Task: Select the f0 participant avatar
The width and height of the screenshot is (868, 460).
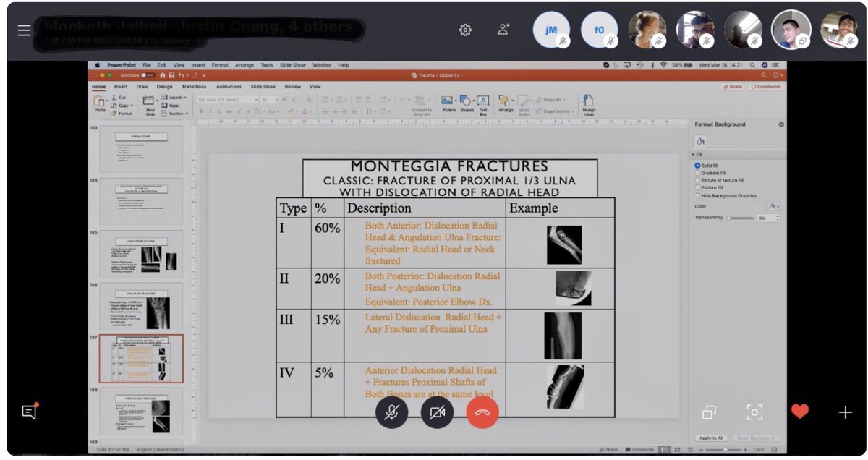Action: [x=600, y=30]
